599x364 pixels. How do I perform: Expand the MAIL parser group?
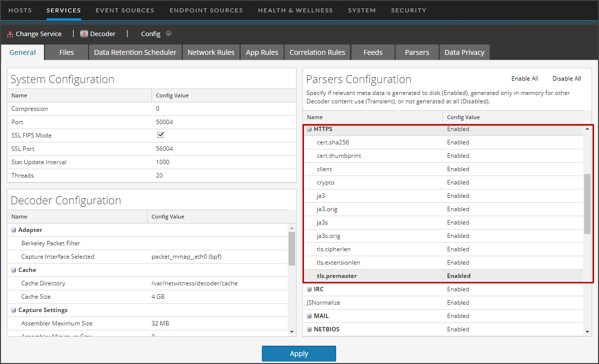[309, 316]
